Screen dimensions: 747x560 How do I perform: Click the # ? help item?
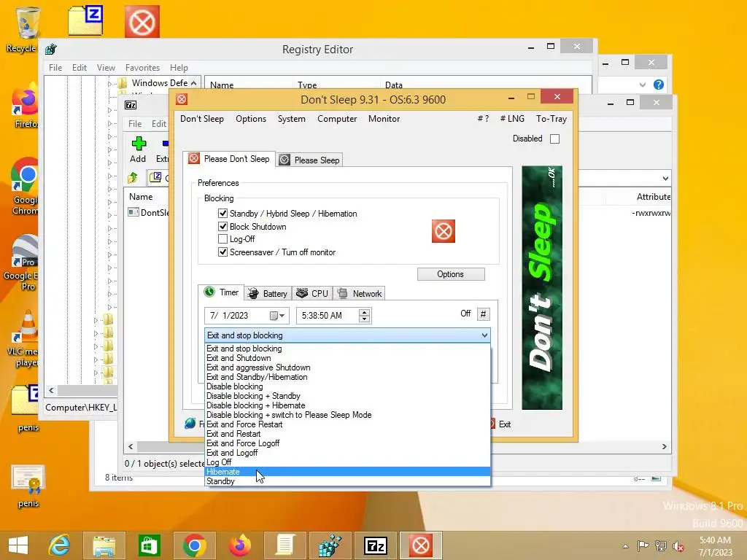tap(483, 119)
